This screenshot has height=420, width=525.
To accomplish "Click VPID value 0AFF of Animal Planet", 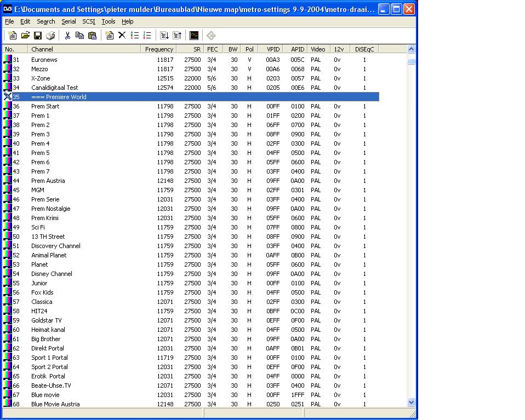I will [272, 255].
